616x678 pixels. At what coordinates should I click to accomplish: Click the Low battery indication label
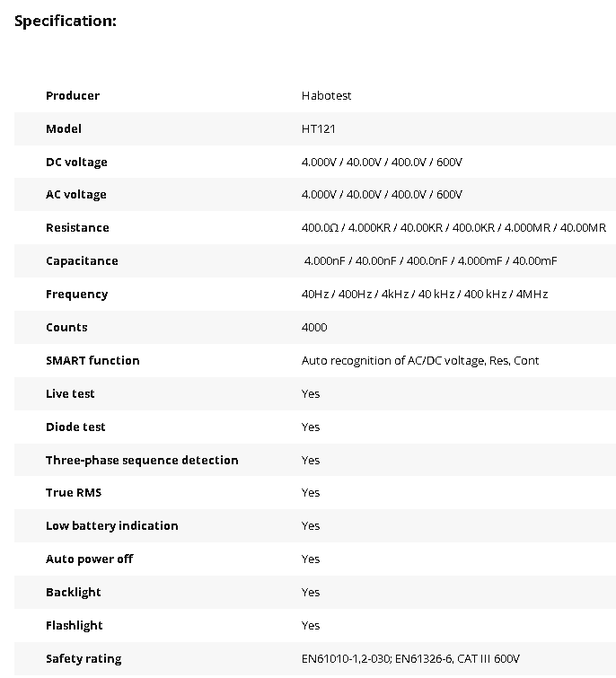112,526
